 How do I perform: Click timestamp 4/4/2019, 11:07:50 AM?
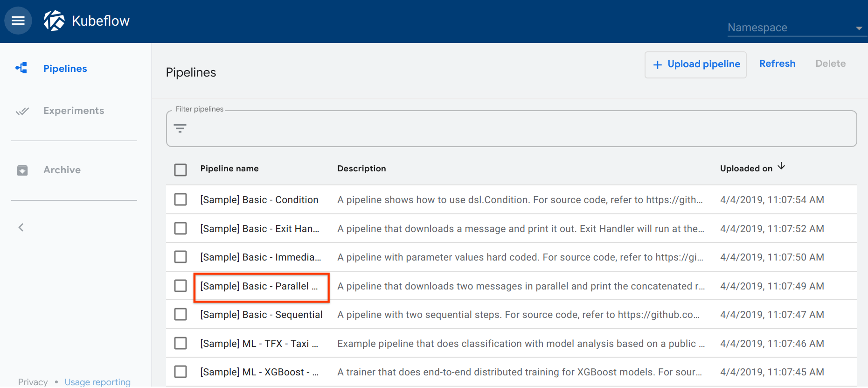click(772, 257)
